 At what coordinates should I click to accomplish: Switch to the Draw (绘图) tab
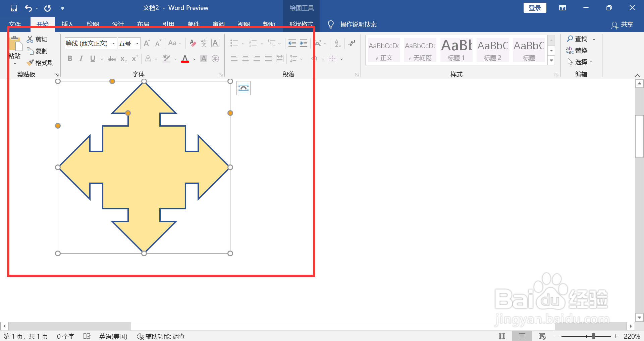93,24
